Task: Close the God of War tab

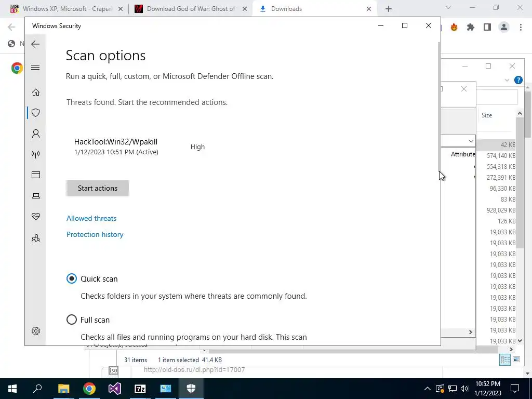Action: pyautogui.click(x=245, y=9)
